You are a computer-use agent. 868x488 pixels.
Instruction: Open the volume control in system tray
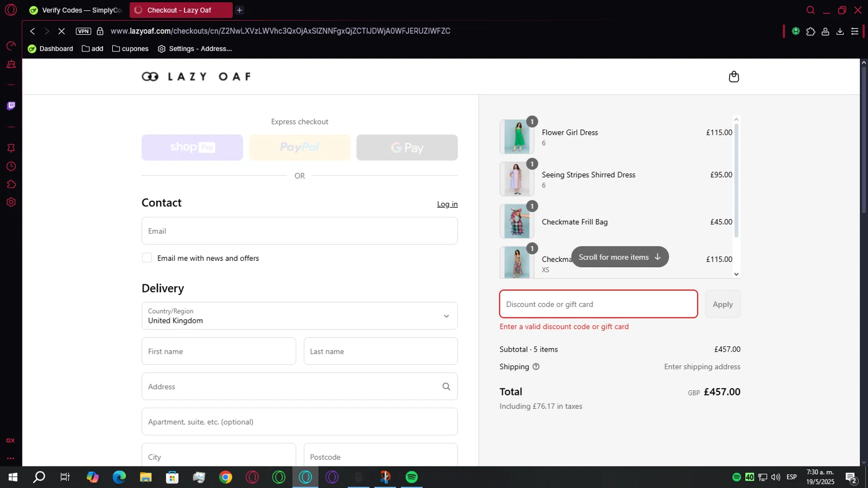[x=775, y=477]
